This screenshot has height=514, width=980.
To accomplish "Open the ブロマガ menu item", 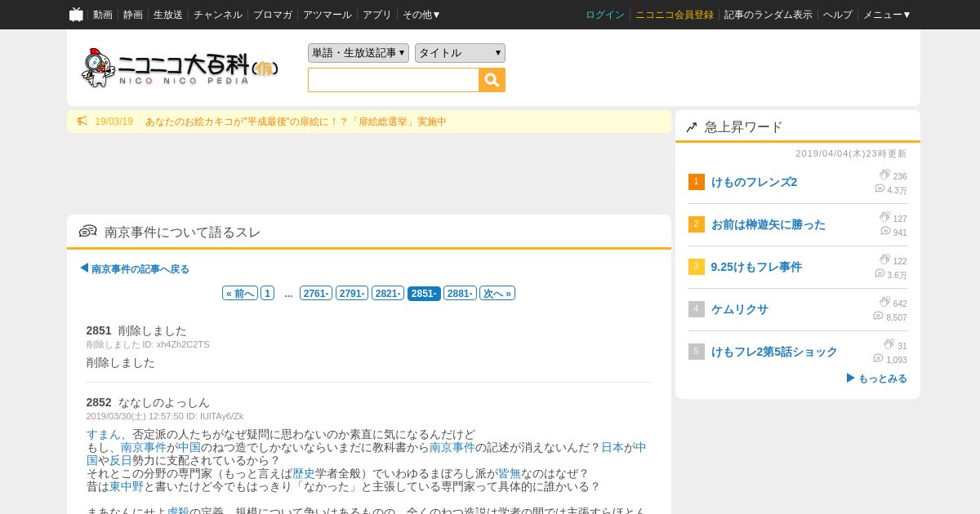I will click(x=273, y=15).
